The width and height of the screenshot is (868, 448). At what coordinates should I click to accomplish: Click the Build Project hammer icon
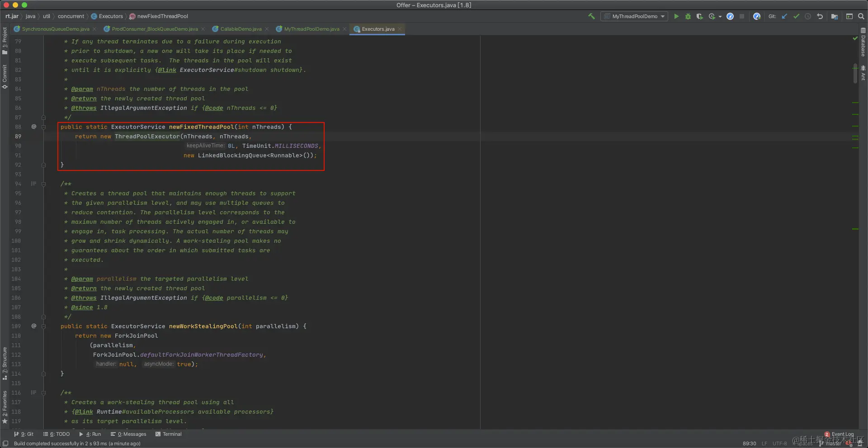pyautogui.click(x=591, y=16)
